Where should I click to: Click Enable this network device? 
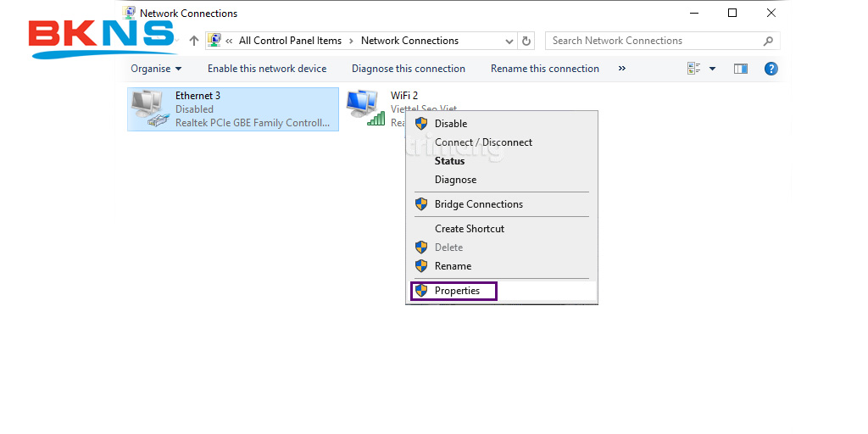tap(266, 69)
